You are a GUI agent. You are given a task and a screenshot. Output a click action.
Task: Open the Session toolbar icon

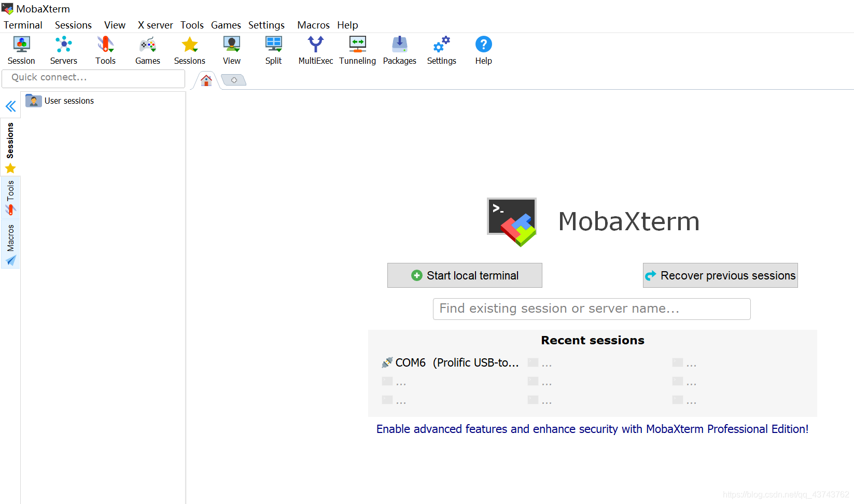click(21, 50)
